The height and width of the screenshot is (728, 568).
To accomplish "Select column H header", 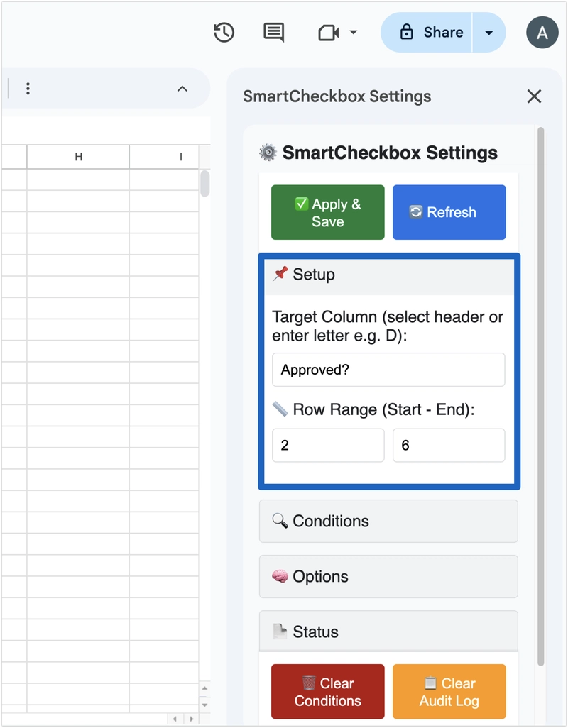I will [x=78, y=157].
